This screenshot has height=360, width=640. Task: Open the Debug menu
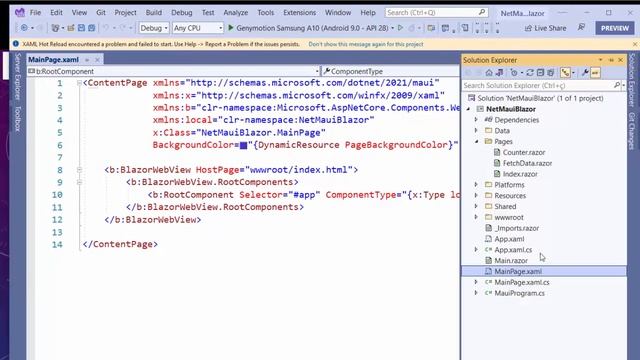pyautogui.click(x=182, y=13)
